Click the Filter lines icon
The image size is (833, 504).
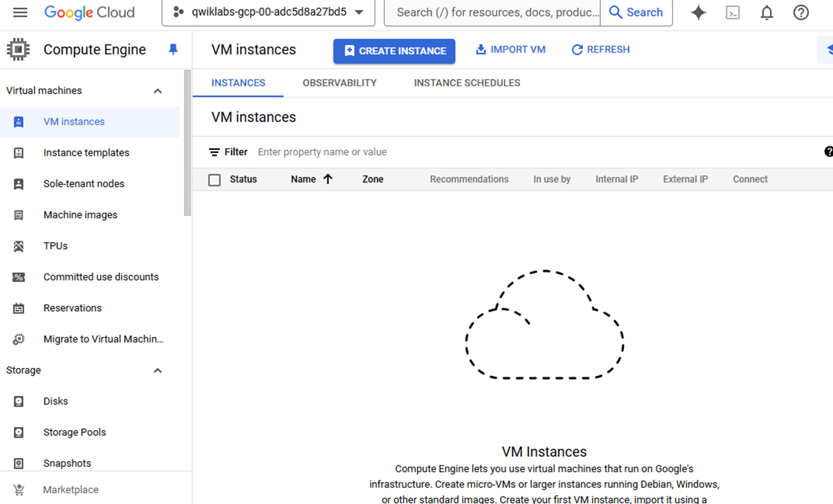pos(214,152)
